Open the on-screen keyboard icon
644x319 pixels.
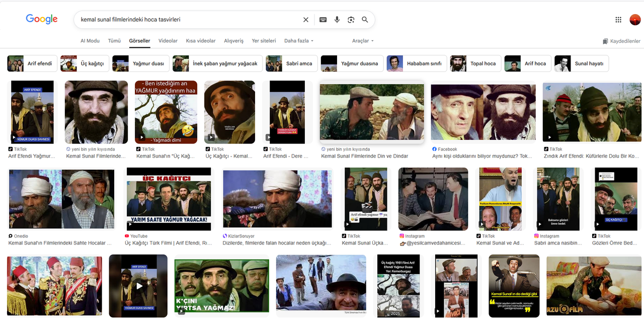[x=323, y=20]
